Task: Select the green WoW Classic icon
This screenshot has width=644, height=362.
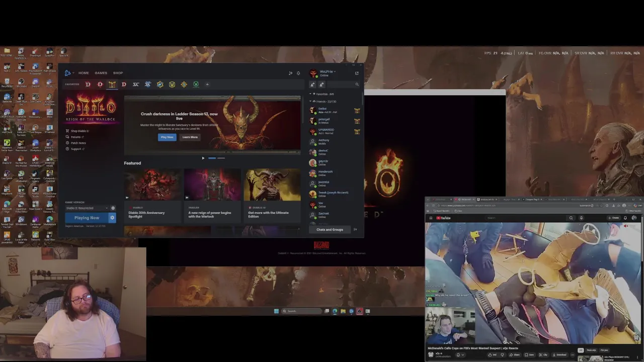Action: (196, 84)
